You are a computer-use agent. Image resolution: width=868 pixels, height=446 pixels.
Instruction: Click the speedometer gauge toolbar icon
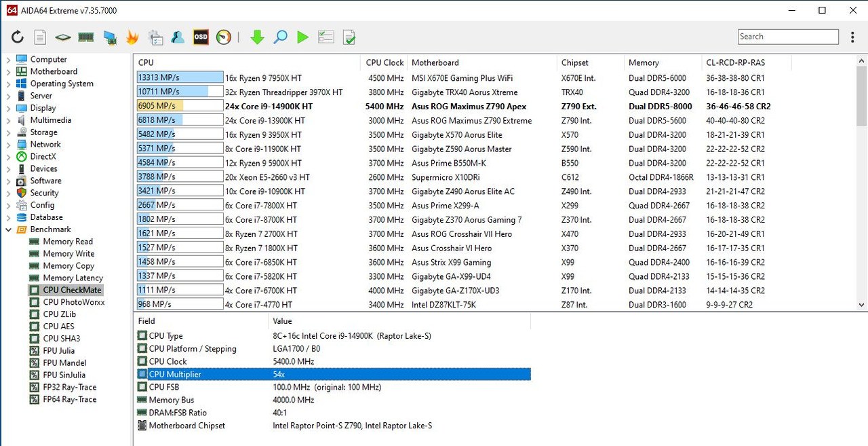pyautogui.click(x=224, y=37)
